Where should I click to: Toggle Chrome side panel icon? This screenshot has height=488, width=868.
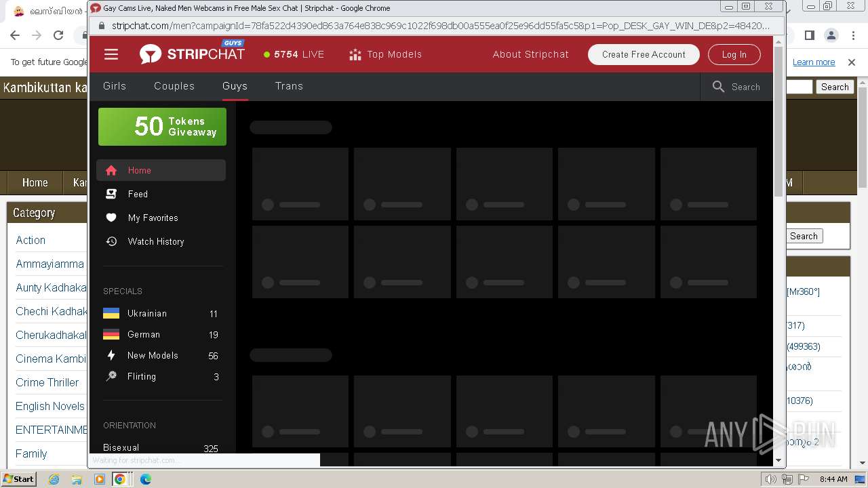point(810,35)
